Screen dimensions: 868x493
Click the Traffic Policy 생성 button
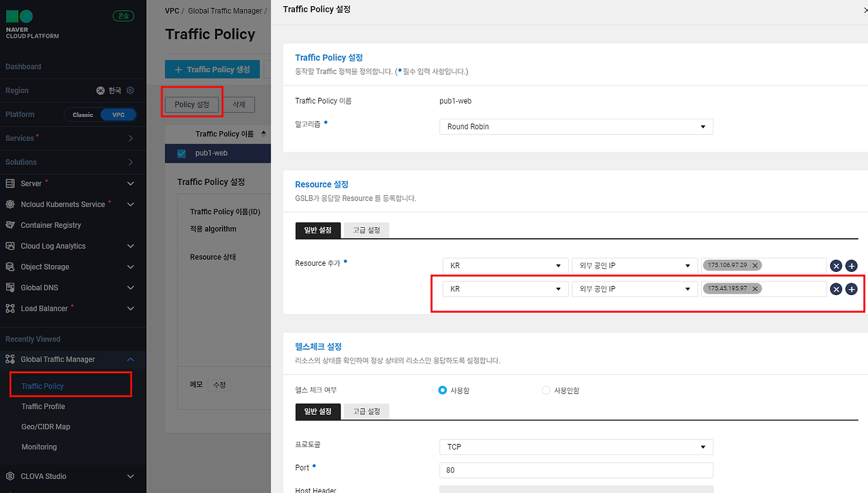click(212, 69)
